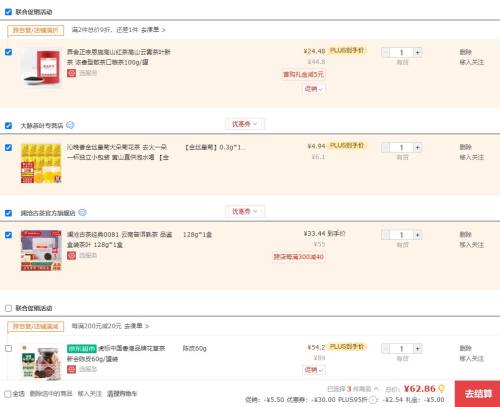Expand 促销 dropdown under ¥24.48 tea price
Image resolution: width=500 pixels, height=407 pixels.
[314, 89]
